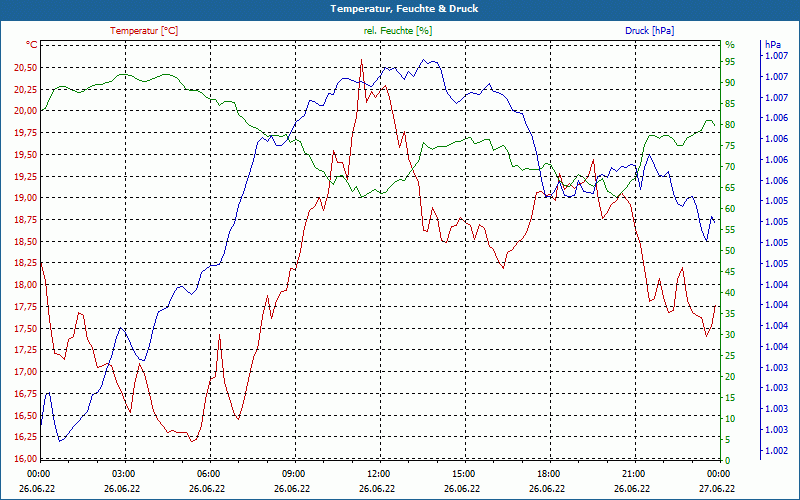This screenshot has height=500, width=800.
Task: Click the green '90' humidity axis value
Action: [730, 83]
